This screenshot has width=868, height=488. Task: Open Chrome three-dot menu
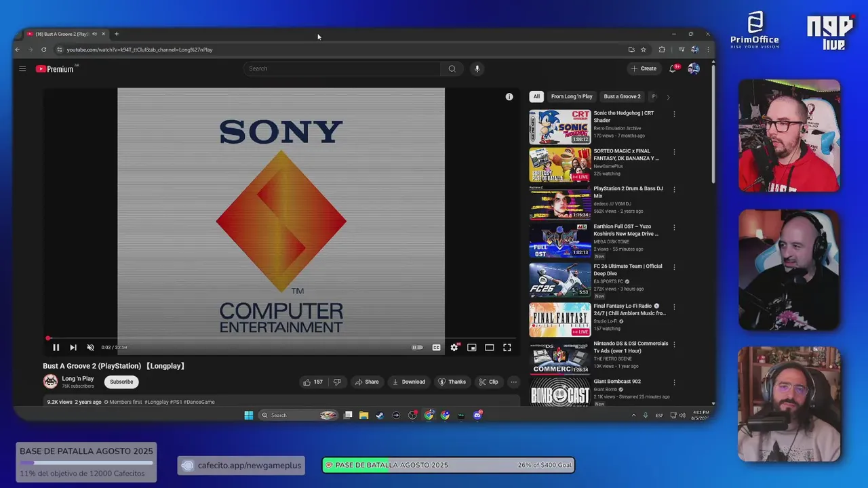(x=708, y=49)
